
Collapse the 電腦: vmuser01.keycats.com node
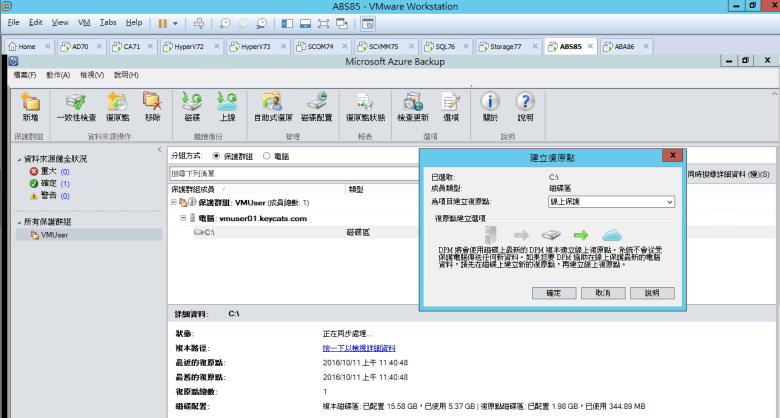point(184,217)
